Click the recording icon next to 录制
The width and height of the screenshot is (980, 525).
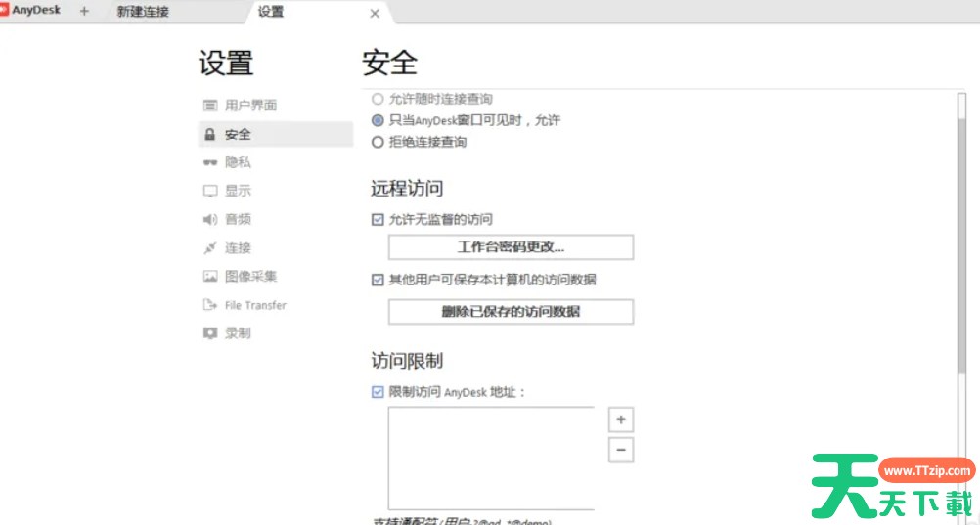209,333
